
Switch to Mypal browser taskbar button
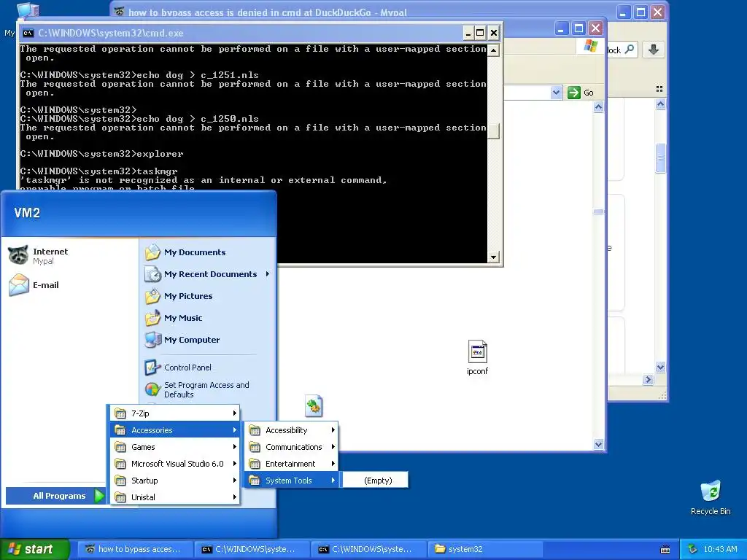tap(135, 549)
